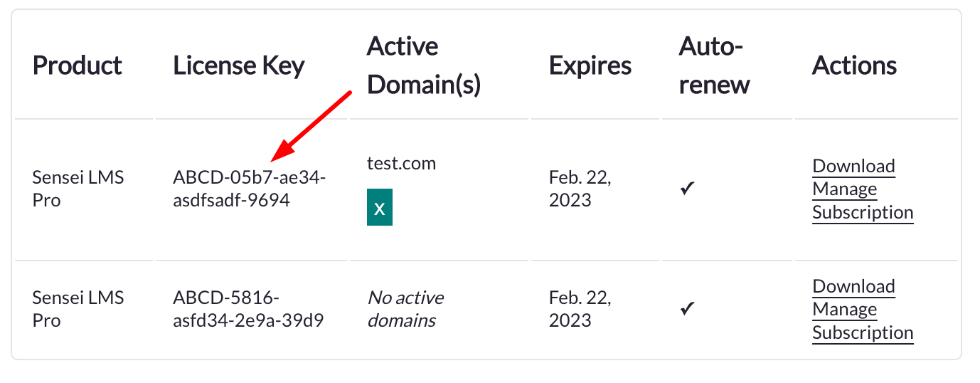980x383 pixels.
Task: Click the first row auto-renew checkmark
Action: [687, 189]
